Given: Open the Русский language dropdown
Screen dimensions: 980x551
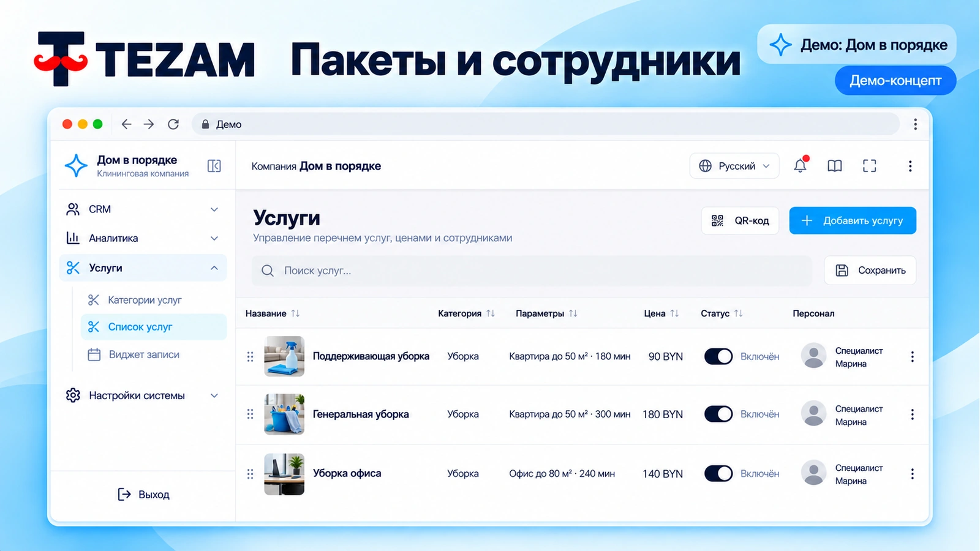Looking at the screenshot, I should (x=734, y=166).
